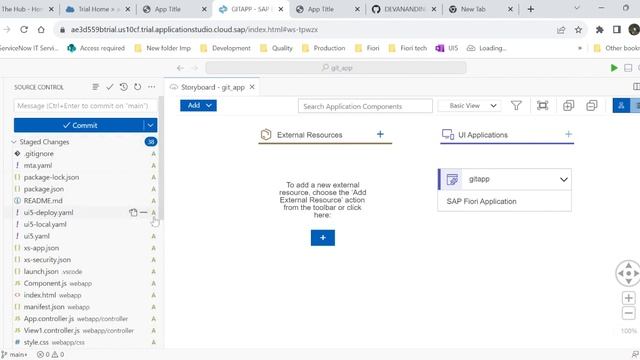Open Access required bookmark

click(96, 48)
